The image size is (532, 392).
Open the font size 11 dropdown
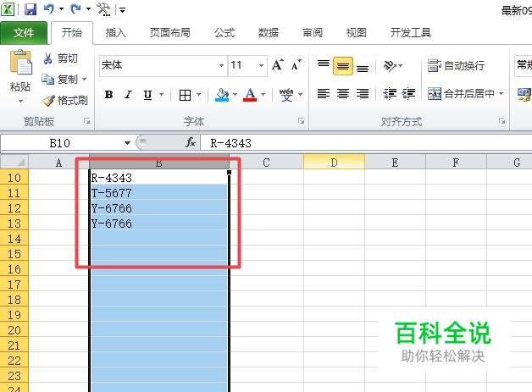[x=261, y=65]
